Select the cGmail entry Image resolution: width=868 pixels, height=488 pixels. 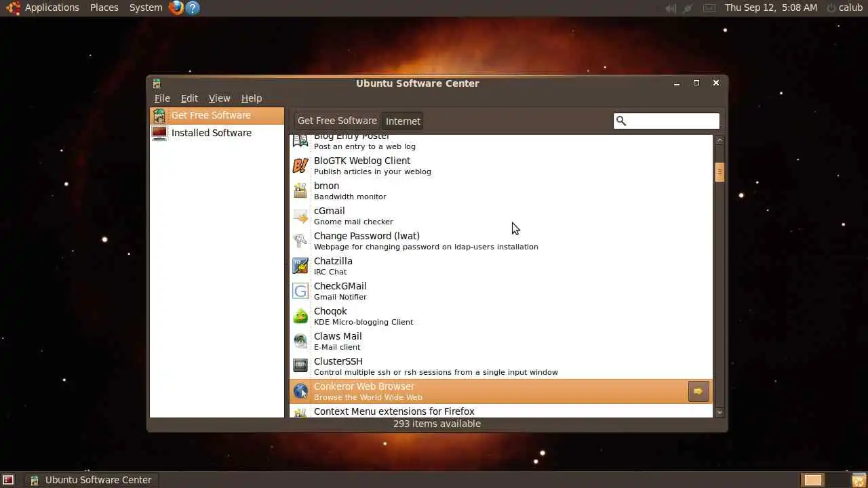click(501, 216)
